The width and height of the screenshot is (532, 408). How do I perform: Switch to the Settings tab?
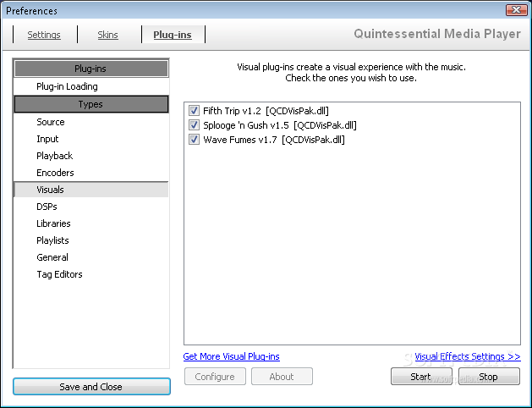[44, 35]
